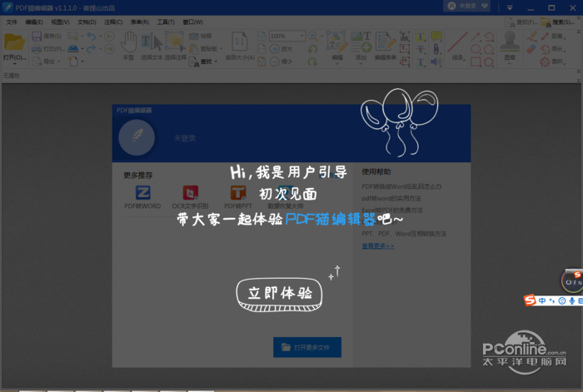Screen dimensions: 583x392
Task: Select the Strikethrough Text tool icon
Action: (421, 48)
